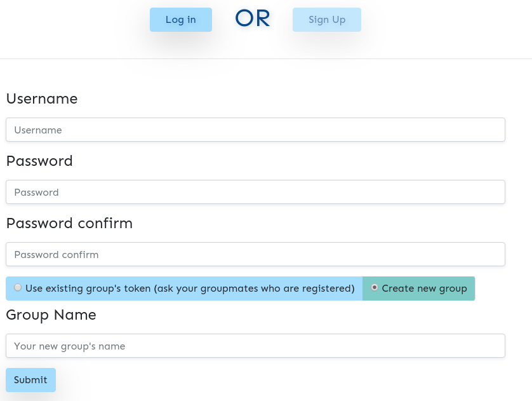Select the existing group's token radio button
The height and width of the screenshot is (401, 532).
18,288
